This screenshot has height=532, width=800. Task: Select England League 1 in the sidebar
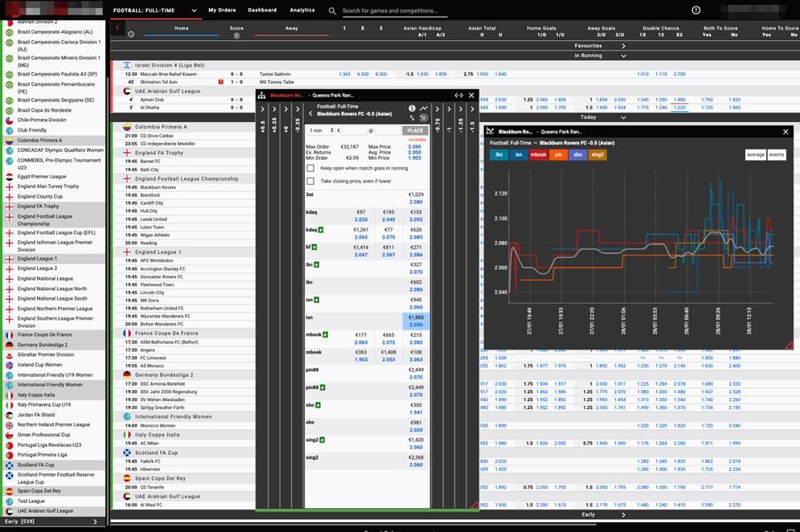(37, 259)
